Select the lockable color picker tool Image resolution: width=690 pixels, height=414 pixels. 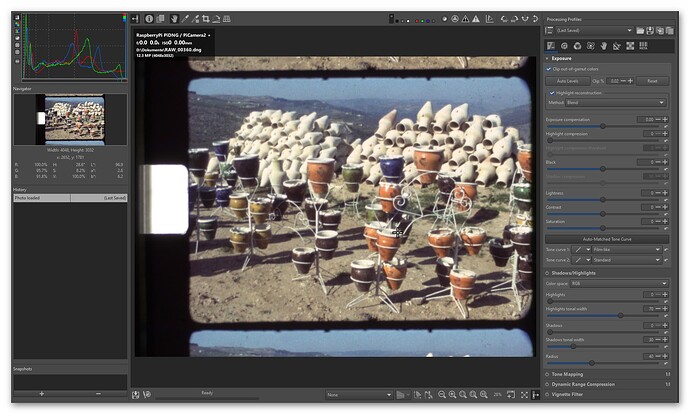coord(195,19)
